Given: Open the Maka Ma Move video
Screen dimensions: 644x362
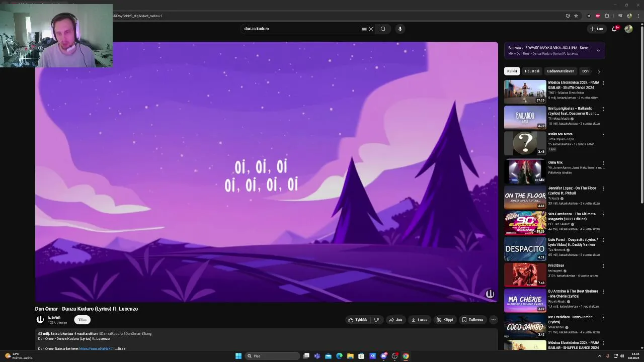Looking at the screenshot, I should click(x=525, y=143).
